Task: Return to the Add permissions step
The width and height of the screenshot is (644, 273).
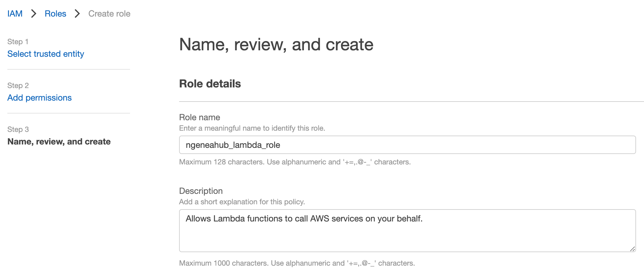Action: click(x=40, y=98)
